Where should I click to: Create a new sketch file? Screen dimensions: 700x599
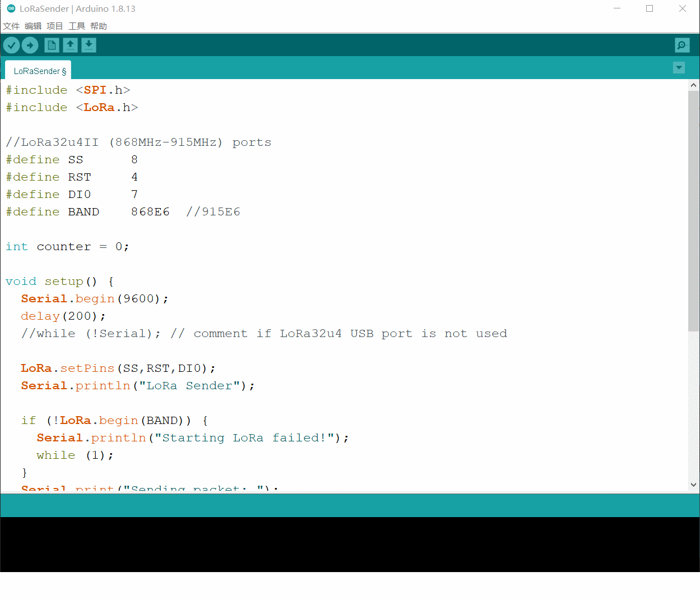(52, 45)
